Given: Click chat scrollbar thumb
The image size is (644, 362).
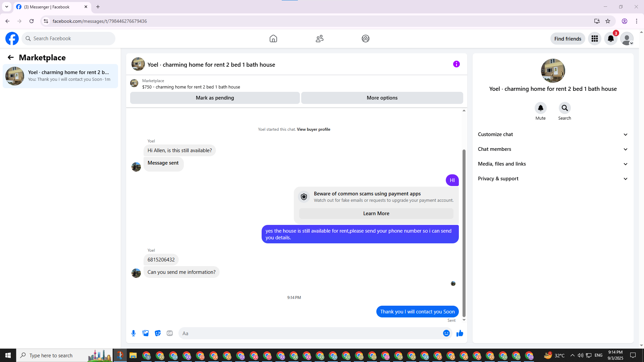Looking at the screenshot, I should (x=464, y=233).
